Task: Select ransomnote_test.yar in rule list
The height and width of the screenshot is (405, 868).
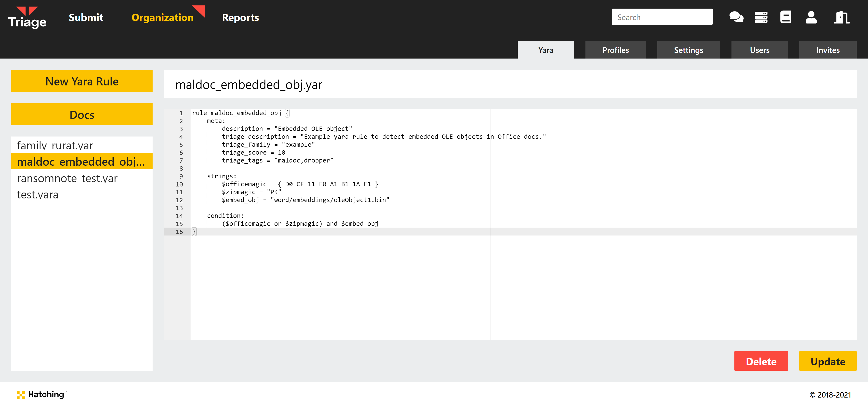Action: click(x=82, y=178)
